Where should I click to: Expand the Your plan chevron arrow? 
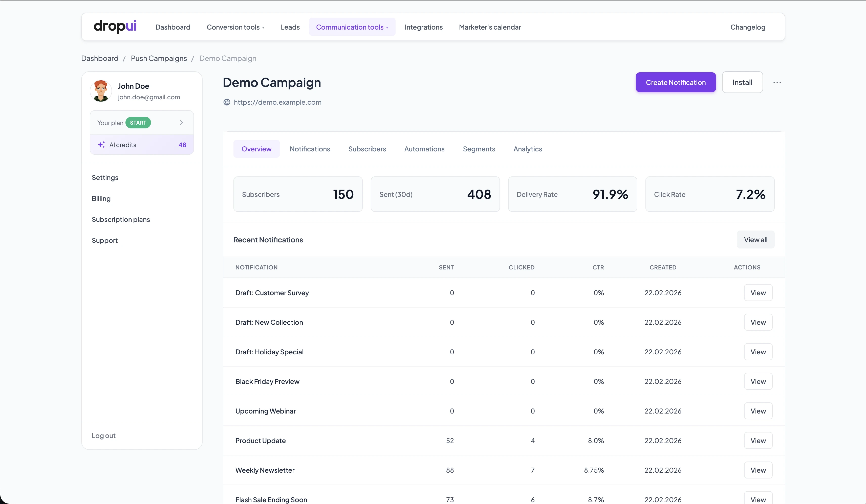pos(181,123)
